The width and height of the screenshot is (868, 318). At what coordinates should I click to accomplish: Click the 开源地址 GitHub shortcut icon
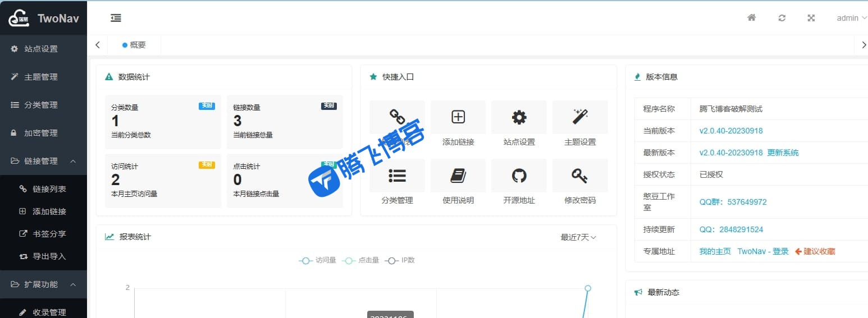click(519, 176)
